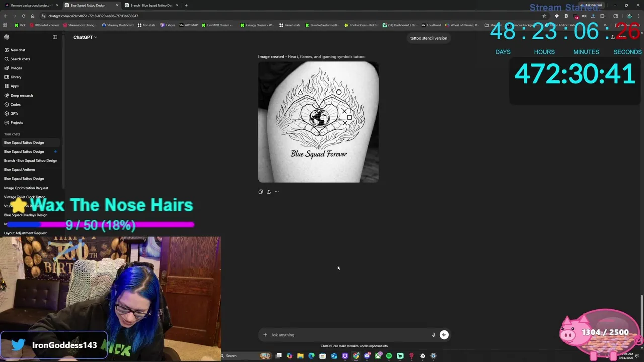
Task: Switch to Branch - Blue Squad Tattoo tab
Action: [x=151, y=5]
